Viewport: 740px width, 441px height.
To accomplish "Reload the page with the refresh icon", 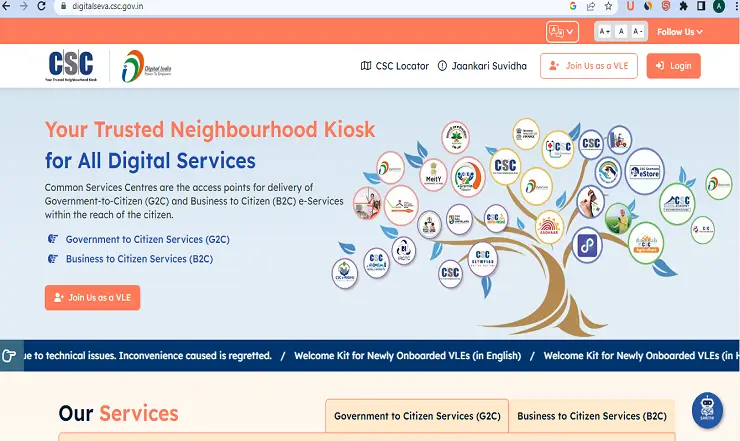I will point(42,6).
